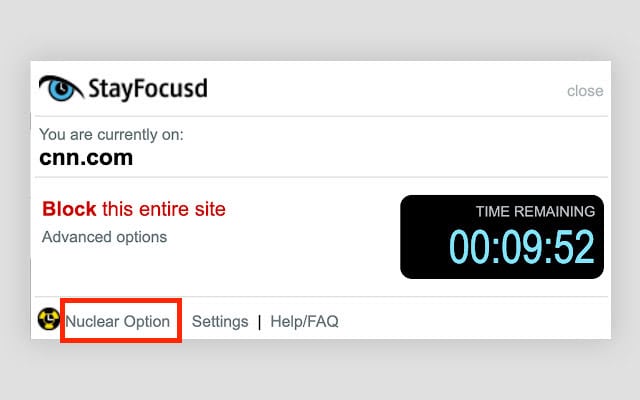Click the 00:09:52 countdown timer
640x400 pixels.
pyautogui.click(x=521, y=247)
